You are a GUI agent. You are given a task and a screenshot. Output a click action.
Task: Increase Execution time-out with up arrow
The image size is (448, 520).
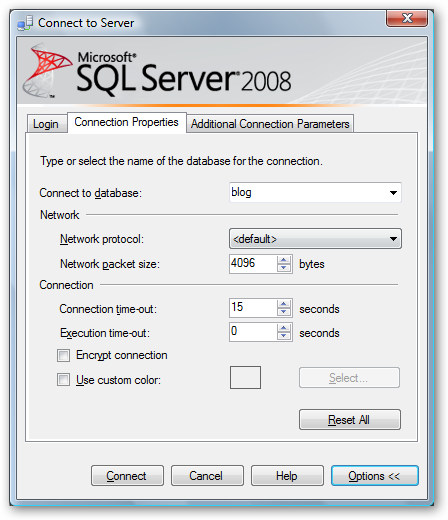click(x=284, y=328)
